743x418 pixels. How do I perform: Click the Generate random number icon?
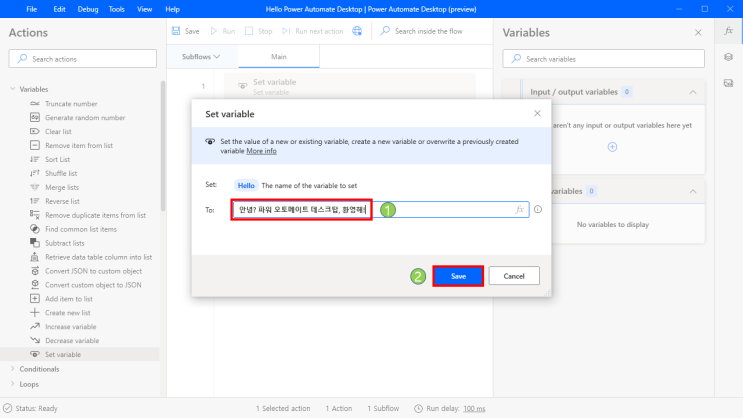coord(35,117)
